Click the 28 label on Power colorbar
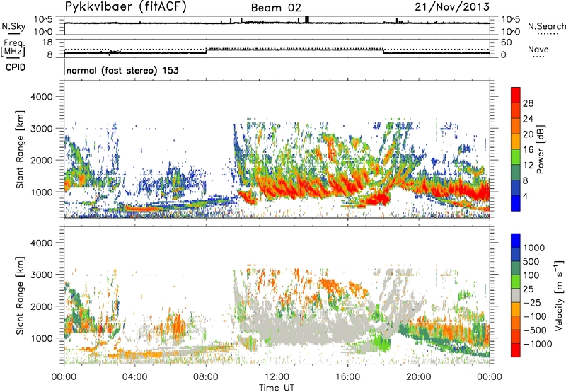The image size is (566, 392). tap(528, 103)
